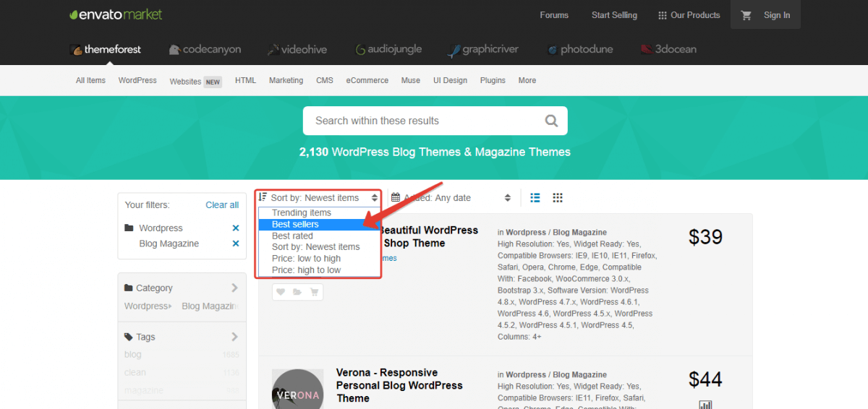Click the sales chart icon under $44
Image resolution: width=868 pixels, height=409 pixels.
[705, 405]
